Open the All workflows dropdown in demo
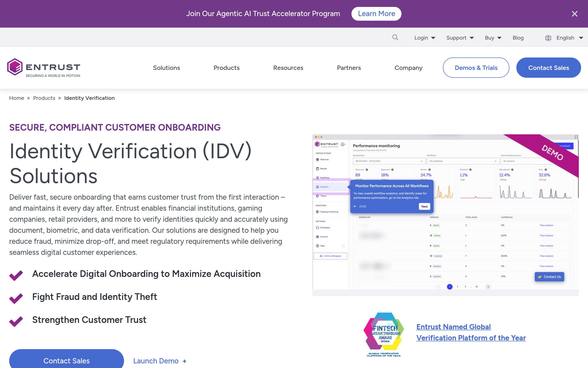 pyautogui.click(x=463, y=161)
